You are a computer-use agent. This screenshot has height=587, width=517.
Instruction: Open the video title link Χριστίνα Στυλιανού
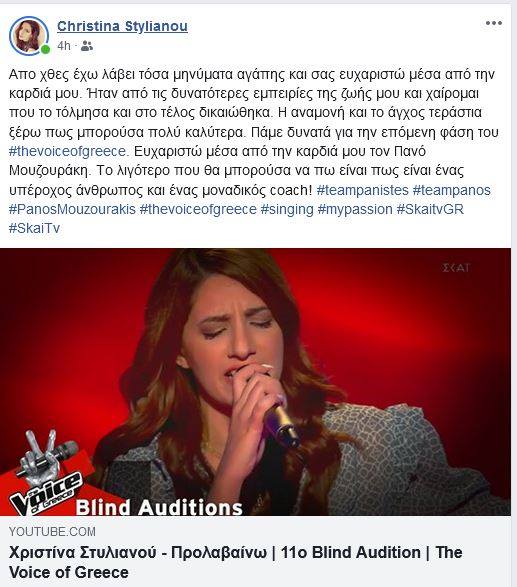coord(235,562)
